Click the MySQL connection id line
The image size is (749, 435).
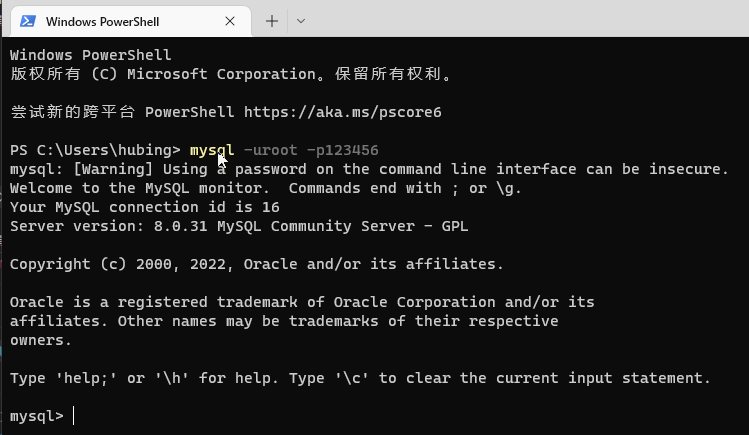pyautogui.click(x=144, y=207)
